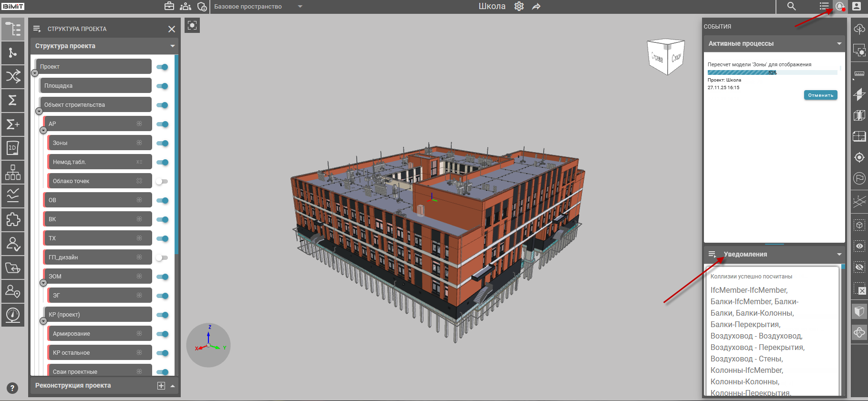The height and width of the screenshot is (401, 868).
Task: Click the fit-to-view focus icon
Action: pyautogui.click(x=192, y=25)
